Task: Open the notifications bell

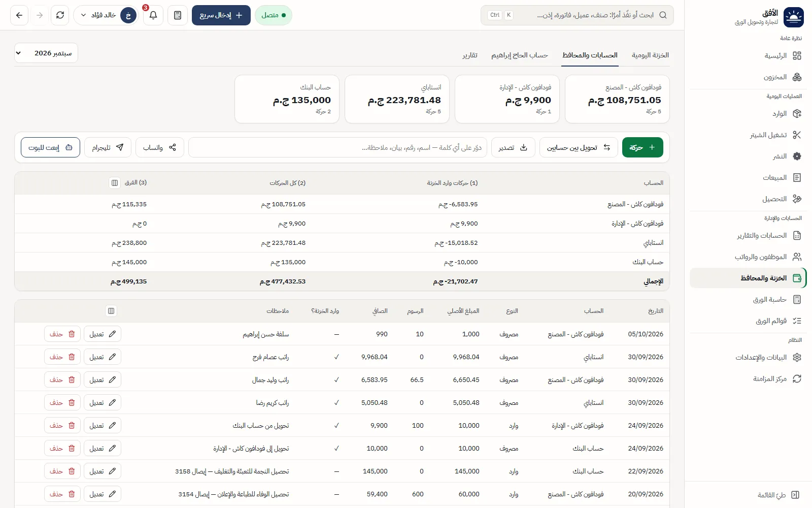Action: (153, 15)
